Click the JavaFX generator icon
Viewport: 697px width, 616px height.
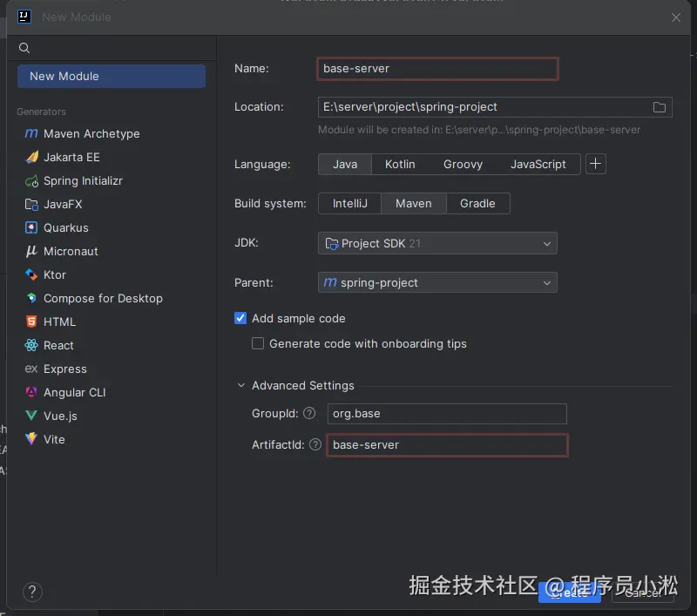31,204
